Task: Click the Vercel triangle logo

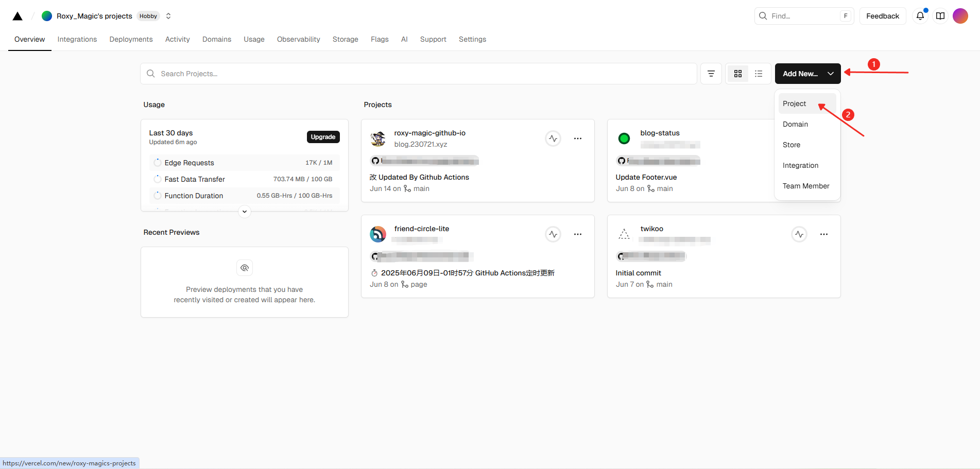Action: (x=18, y=16)
